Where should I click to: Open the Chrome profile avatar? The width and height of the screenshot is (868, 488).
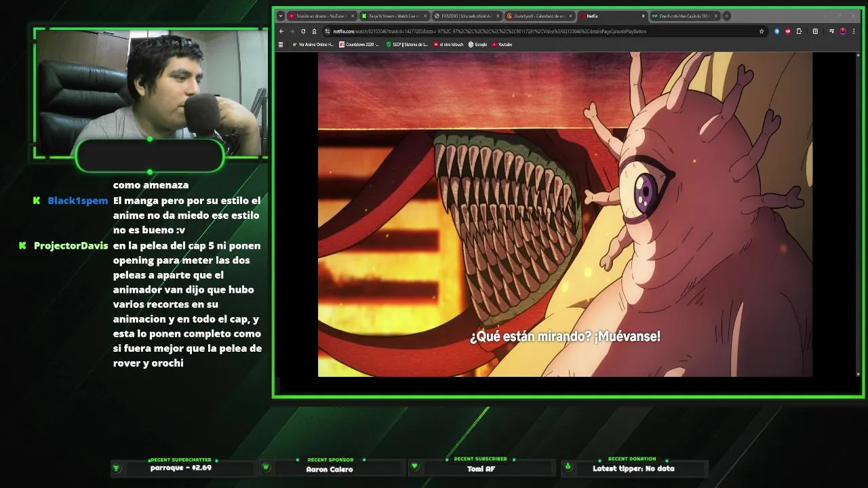[x=843, y=31]
